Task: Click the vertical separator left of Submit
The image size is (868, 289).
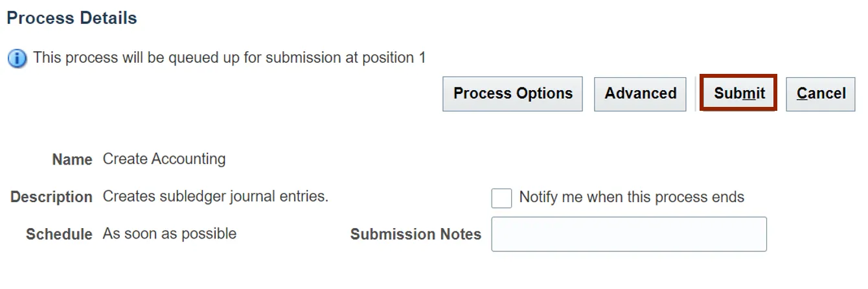Action: tap(694, 94)
